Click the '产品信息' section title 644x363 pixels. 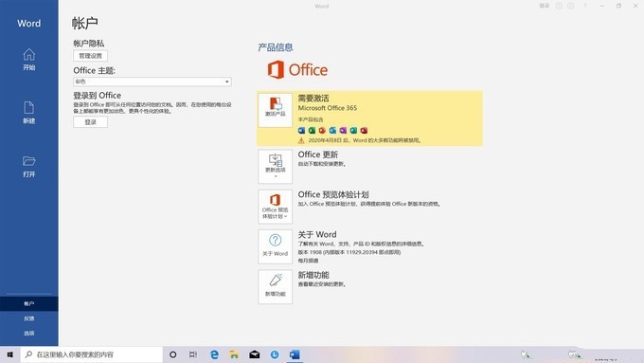pyautogui.click(x=276, y=47)
